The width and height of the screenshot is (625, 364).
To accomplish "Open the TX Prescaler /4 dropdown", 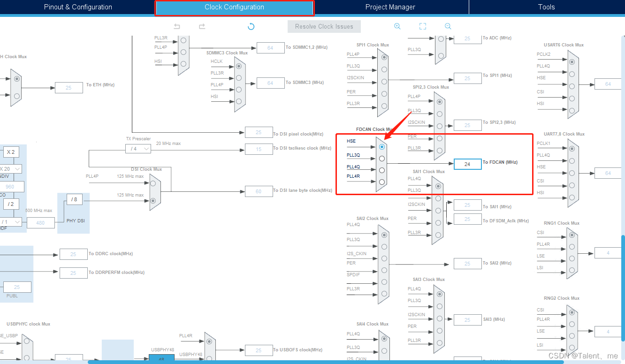I will pos(138,149).
